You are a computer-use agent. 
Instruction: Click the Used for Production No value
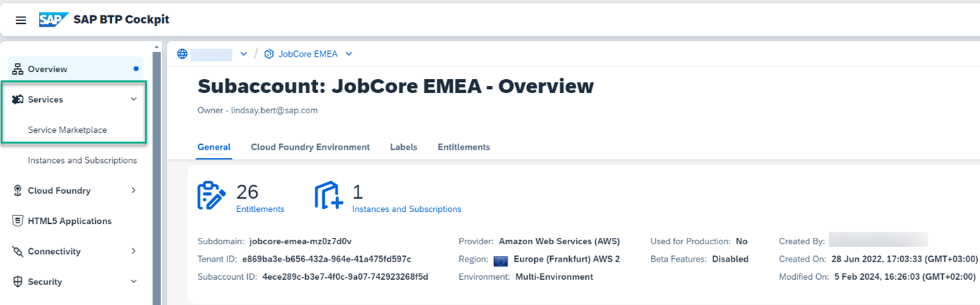[741, 241]
